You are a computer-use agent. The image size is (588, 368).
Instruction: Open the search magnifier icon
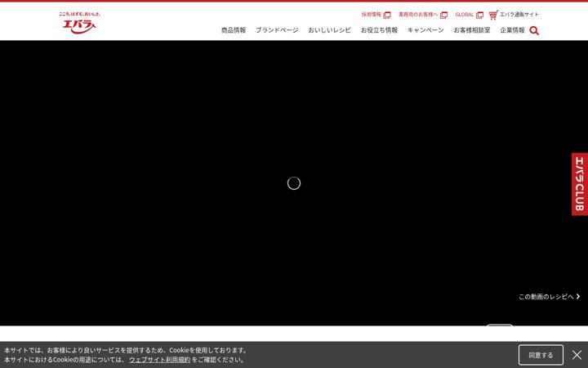click(x=534, y=30)
